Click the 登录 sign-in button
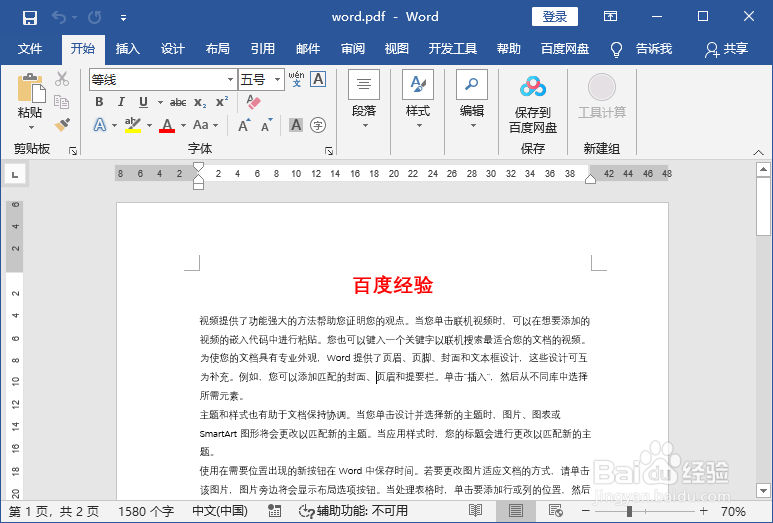The width and height of the screenshot is (773, 523). click(x=555, y=17)
